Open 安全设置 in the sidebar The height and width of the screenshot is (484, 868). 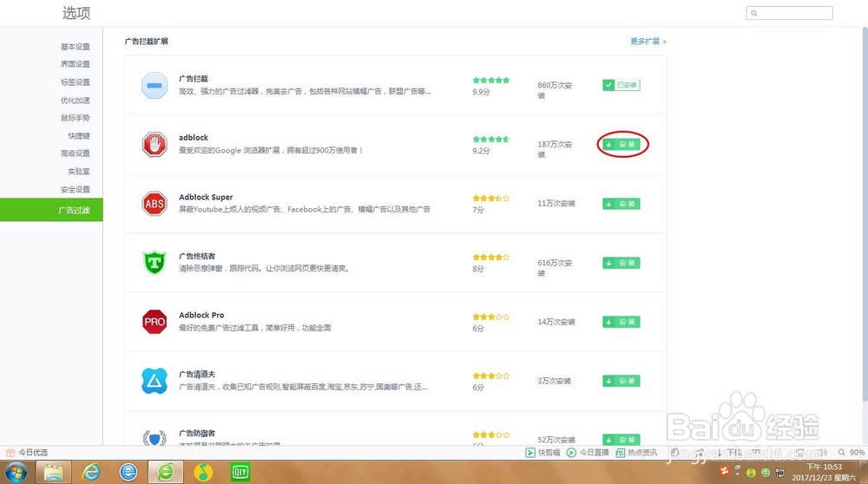(76, 189)
